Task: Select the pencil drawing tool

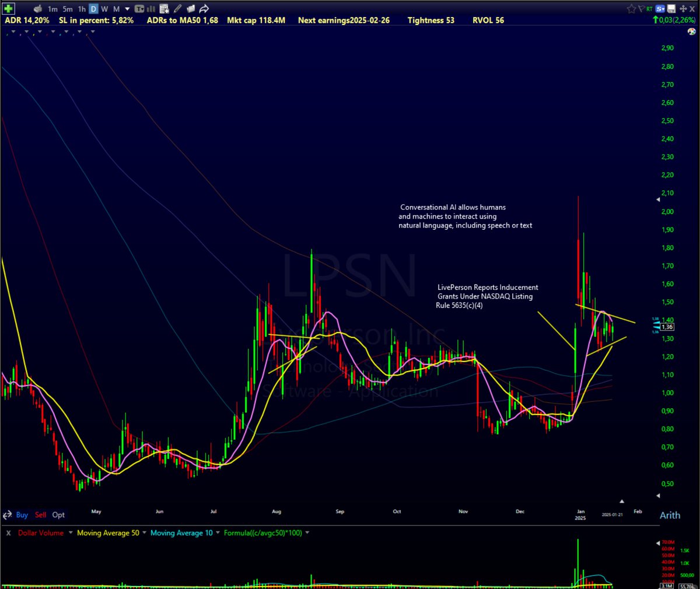Action: click(x=177, y=9)
